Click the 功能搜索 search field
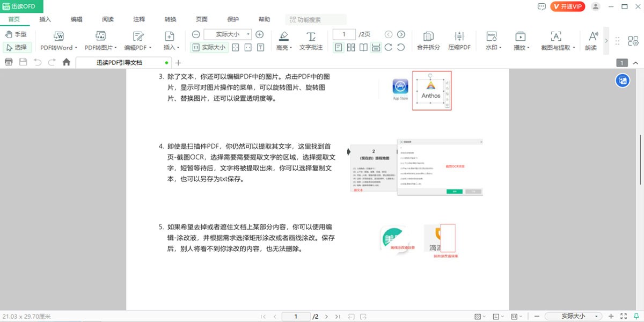644x322 pixels. [x=316, y=19]
